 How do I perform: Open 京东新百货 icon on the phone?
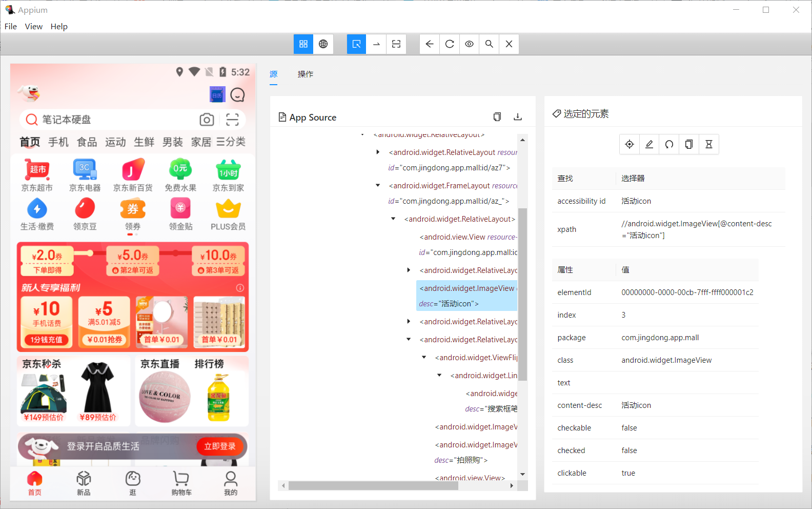[133, 175]
